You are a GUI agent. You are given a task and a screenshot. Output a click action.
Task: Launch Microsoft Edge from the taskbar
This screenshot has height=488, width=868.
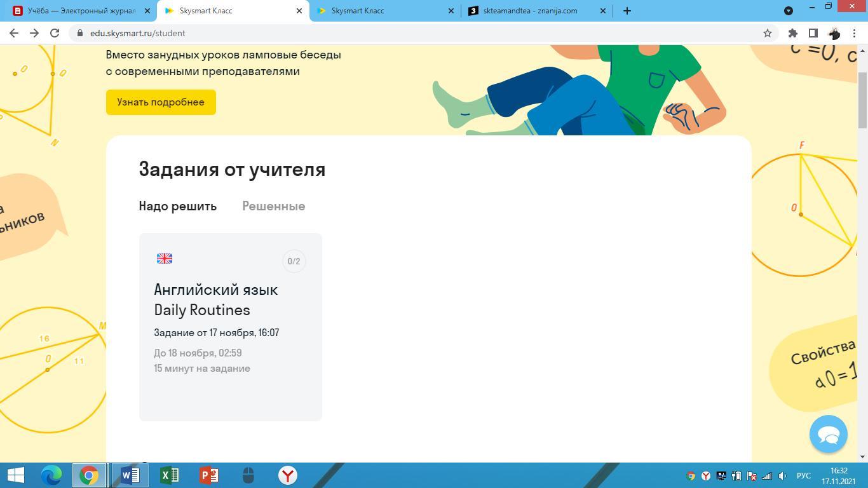(x=51, y=475)
